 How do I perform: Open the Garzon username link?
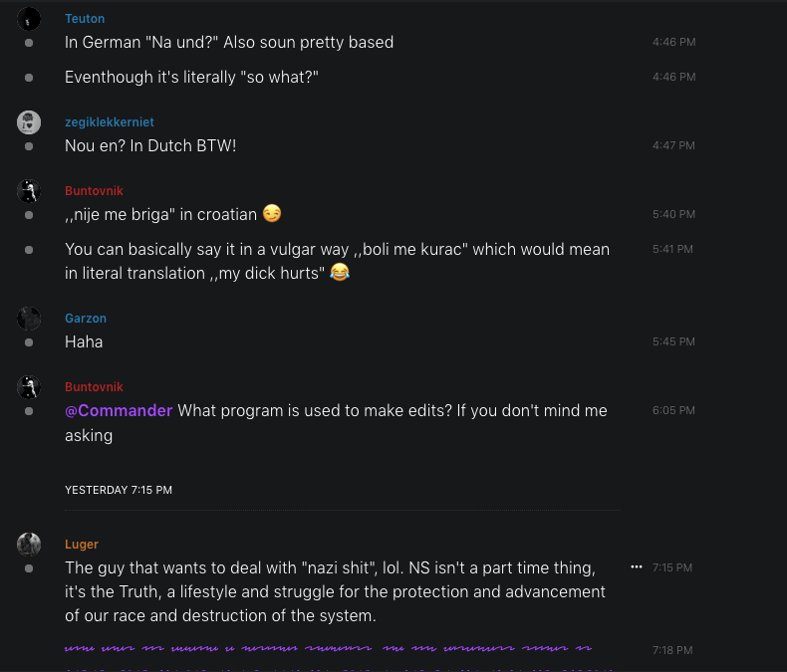(86, 319)
